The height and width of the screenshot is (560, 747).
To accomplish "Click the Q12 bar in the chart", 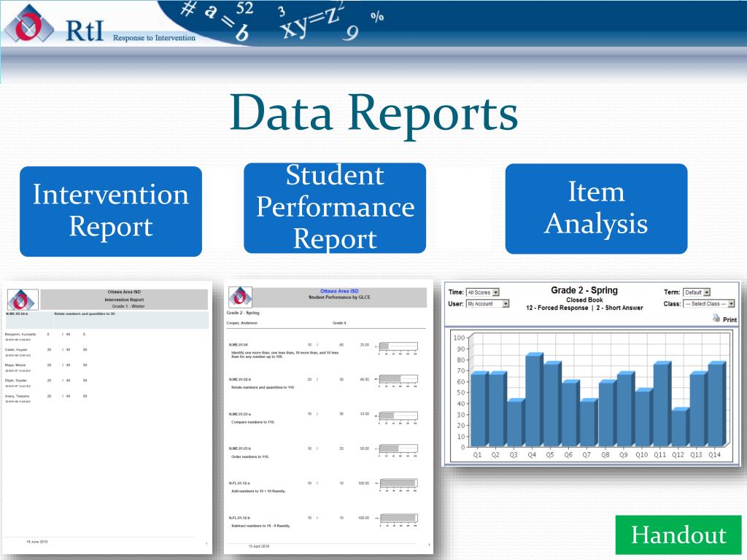I will coord(681,427).
